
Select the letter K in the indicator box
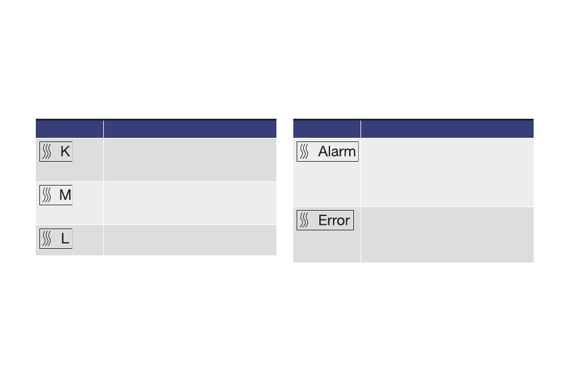[x=65, y=152]
